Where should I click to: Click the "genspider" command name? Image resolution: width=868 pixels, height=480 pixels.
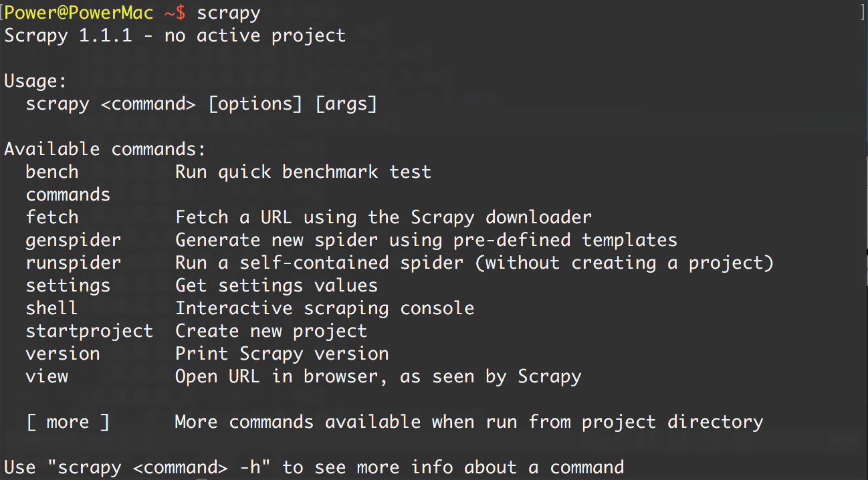(74, 240)
